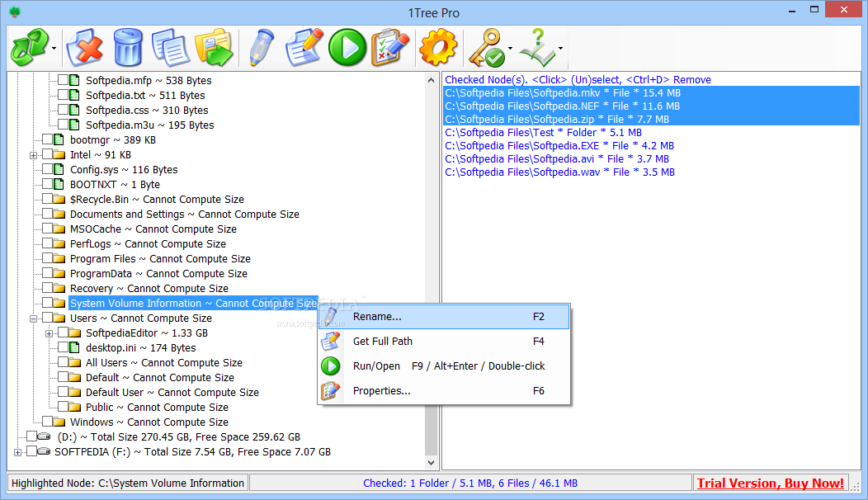Open dropdown arrow beside the help icon
Image resolution: width=868 pixels, height=500 pixels.
(x=560, y=49)
